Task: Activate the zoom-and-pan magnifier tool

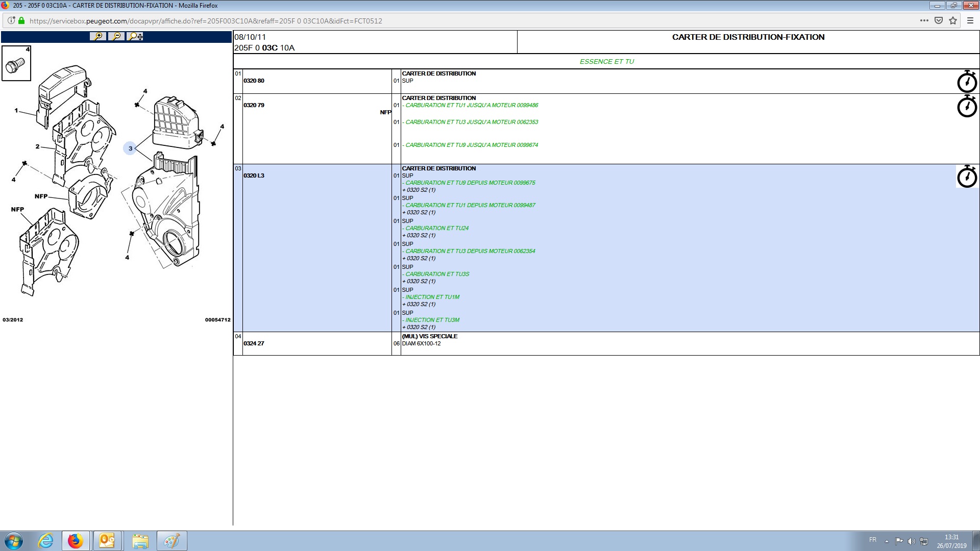Action: coord(135,36)
